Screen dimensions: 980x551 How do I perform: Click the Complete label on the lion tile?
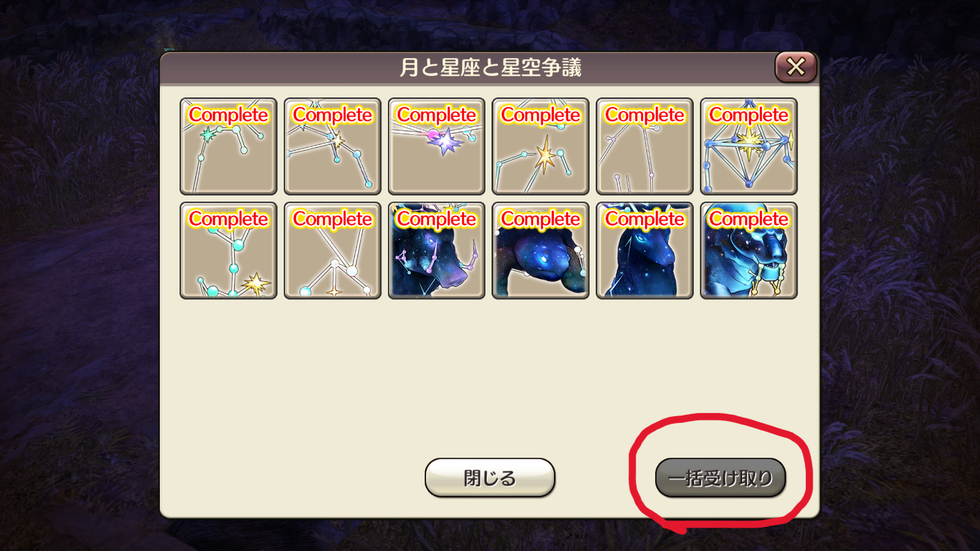(749, 219)
